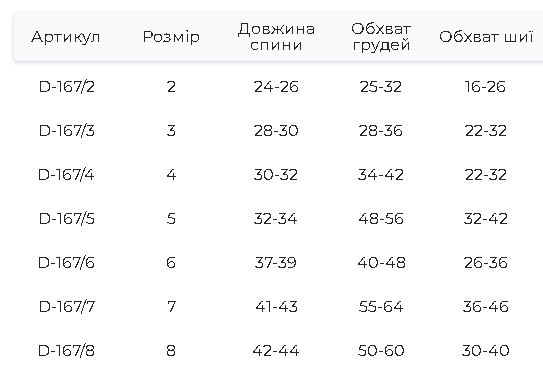Click the Розмір column header

[x=171, y=37]
